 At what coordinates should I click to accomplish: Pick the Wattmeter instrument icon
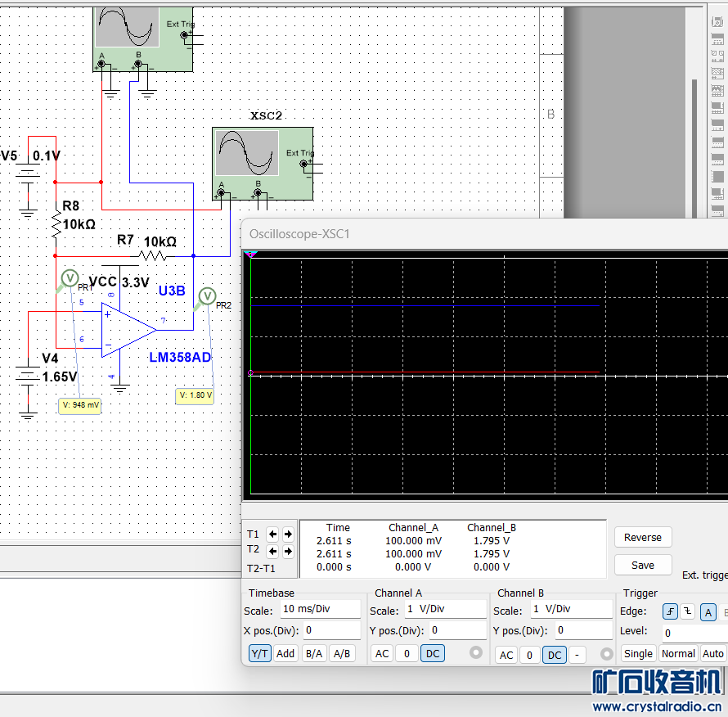(x=717, y=56)
